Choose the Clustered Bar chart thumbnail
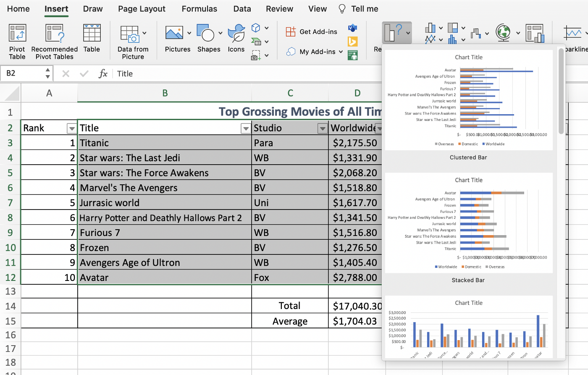This screenshot has width=588, height=375. click(468, 101)
